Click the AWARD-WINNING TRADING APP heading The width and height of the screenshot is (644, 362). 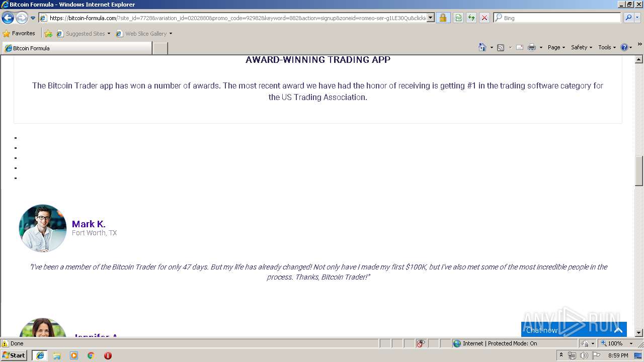318,60
